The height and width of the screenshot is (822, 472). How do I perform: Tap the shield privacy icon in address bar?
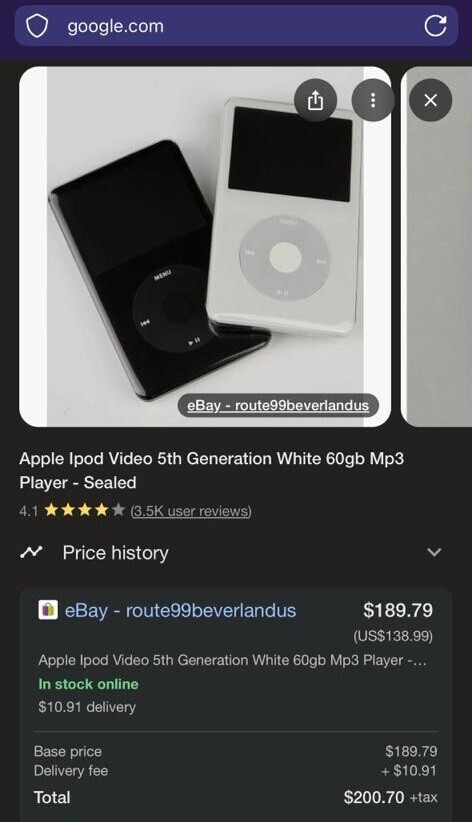[37, 26]
